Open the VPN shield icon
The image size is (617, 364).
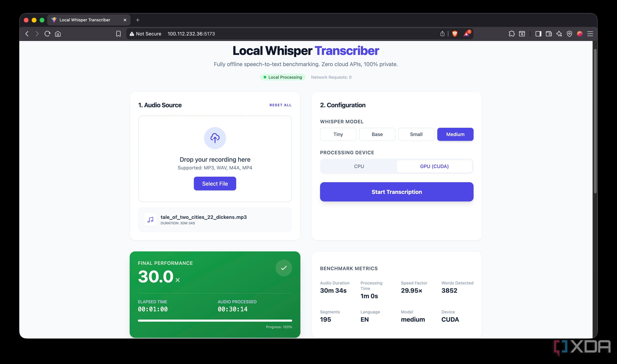(x=569, y=34)
